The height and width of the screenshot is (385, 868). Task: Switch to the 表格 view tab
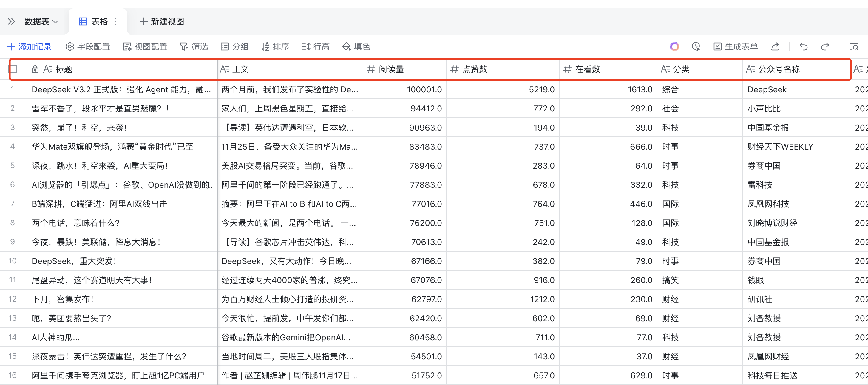(x=98, y=21)
